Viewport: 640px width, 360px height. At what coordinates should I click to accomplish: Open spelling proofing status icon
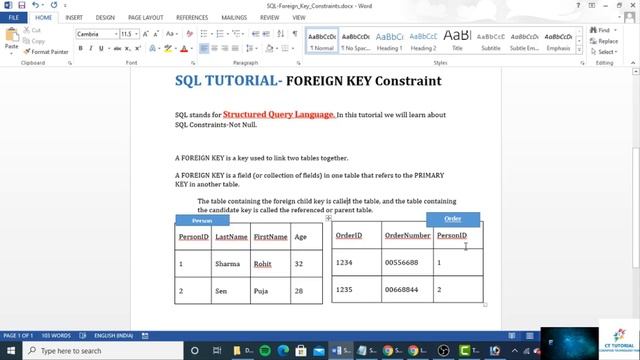(x=83, y=336)
